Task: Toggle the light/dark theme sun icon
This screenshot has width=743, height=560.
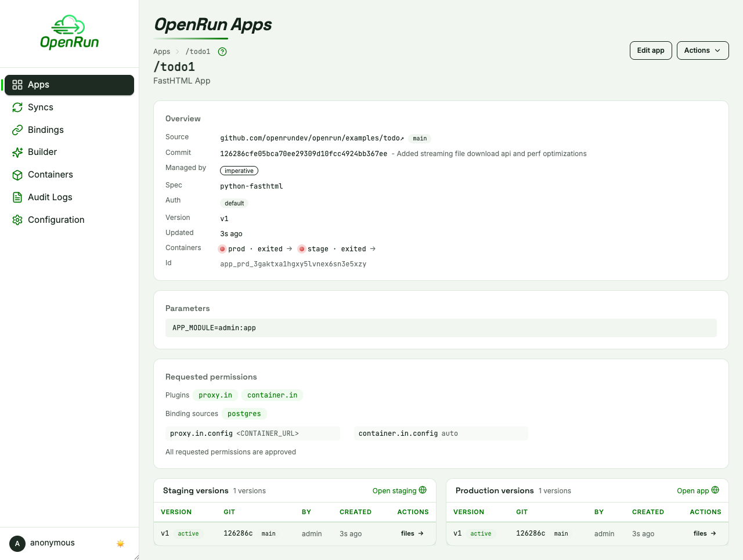Action: coord(121,544)
